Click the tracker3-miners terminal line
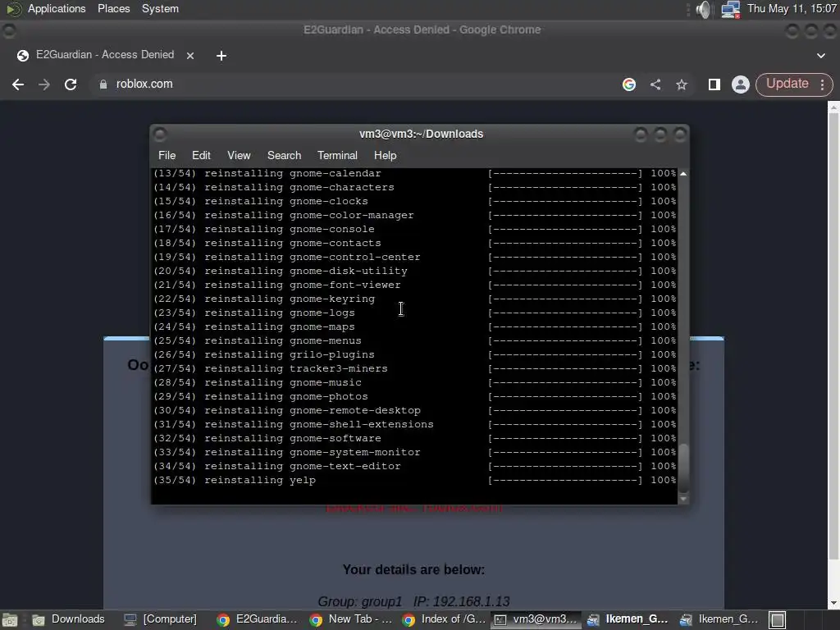Screen dimensions: 840x630 coord(414,368)
